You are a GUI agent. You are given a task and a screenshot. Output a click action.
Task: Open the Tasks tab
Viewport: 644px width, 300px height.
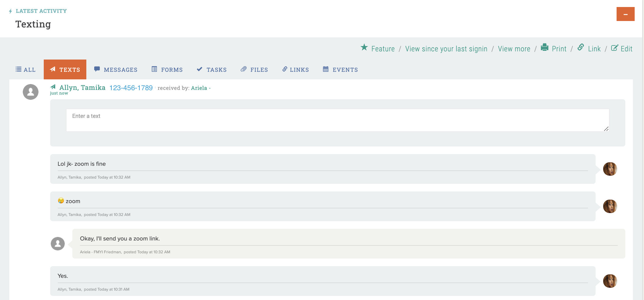point(212,70)
